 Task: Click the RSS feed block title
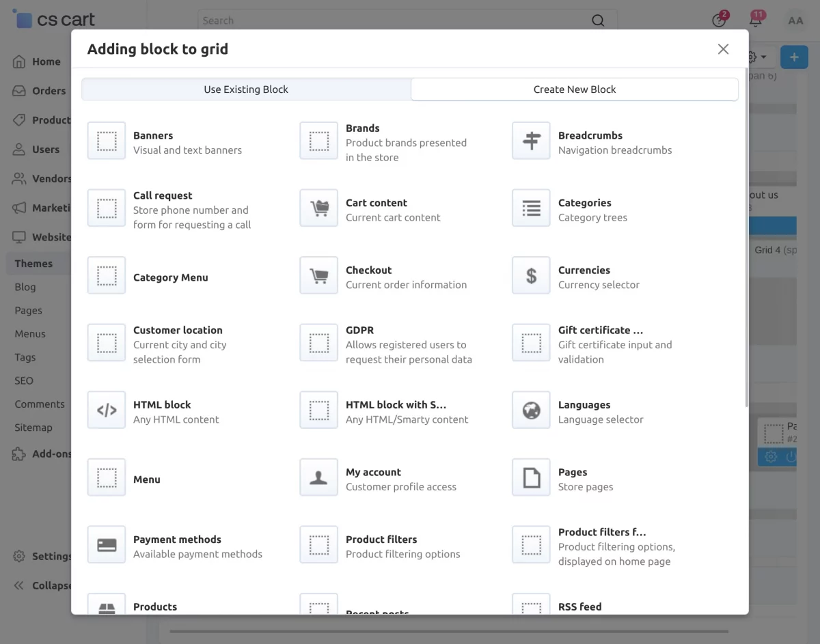[x=580, y=606]
